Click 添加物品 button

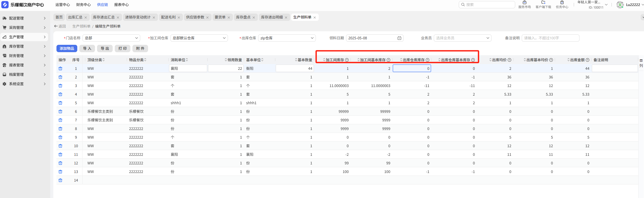67,48
